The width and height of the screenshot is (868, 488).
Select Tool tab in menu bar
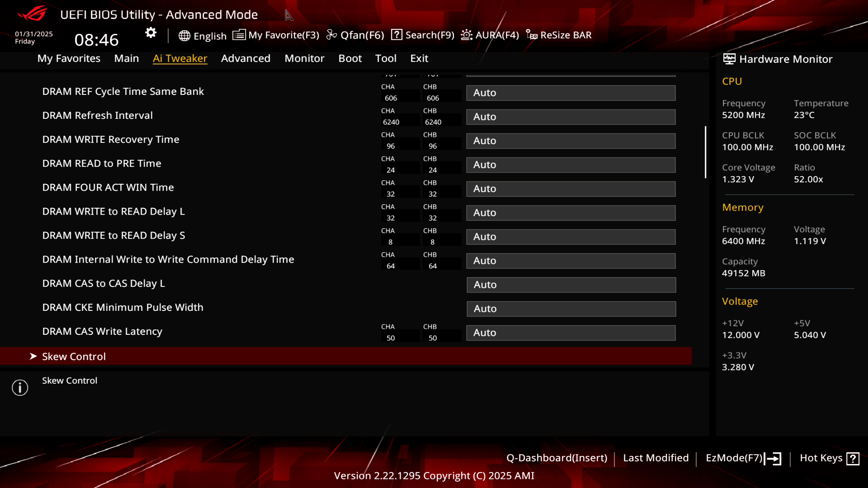click(386, 58)
